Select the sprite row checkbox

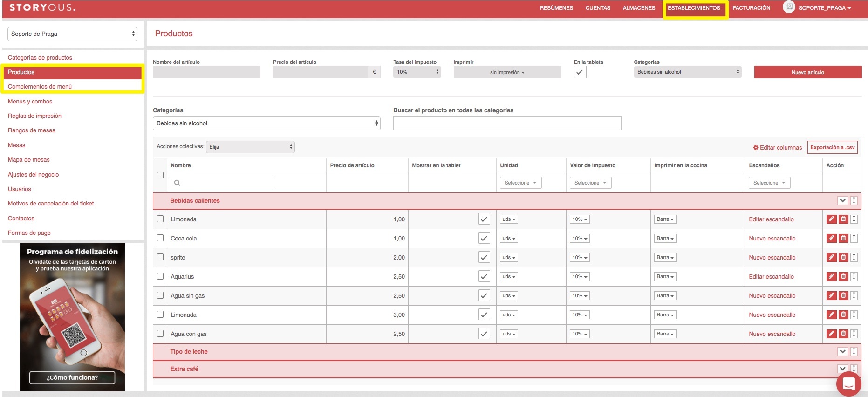(x=160, y=257)
